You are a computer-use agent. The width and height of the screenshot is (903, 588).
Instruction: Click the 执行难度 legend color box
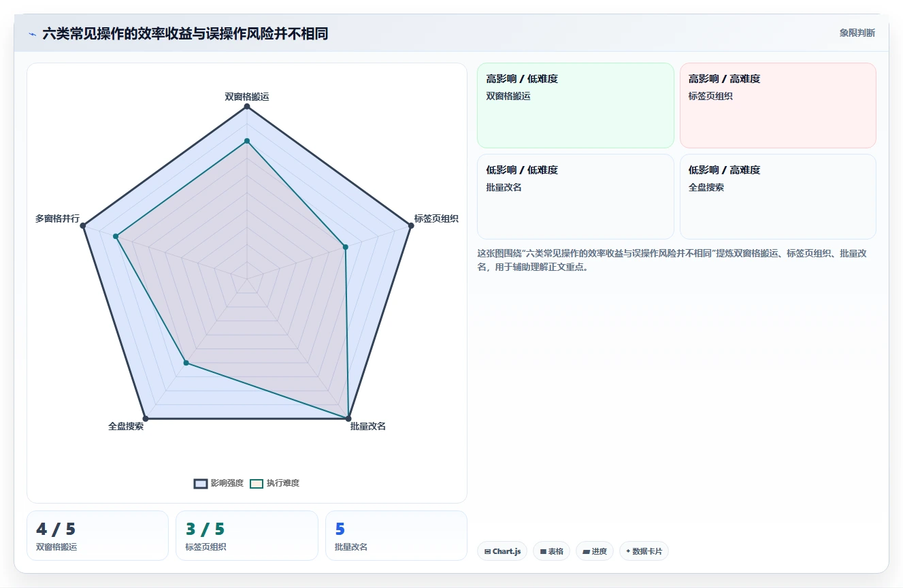pyautogui.click(x=257, y=484)
